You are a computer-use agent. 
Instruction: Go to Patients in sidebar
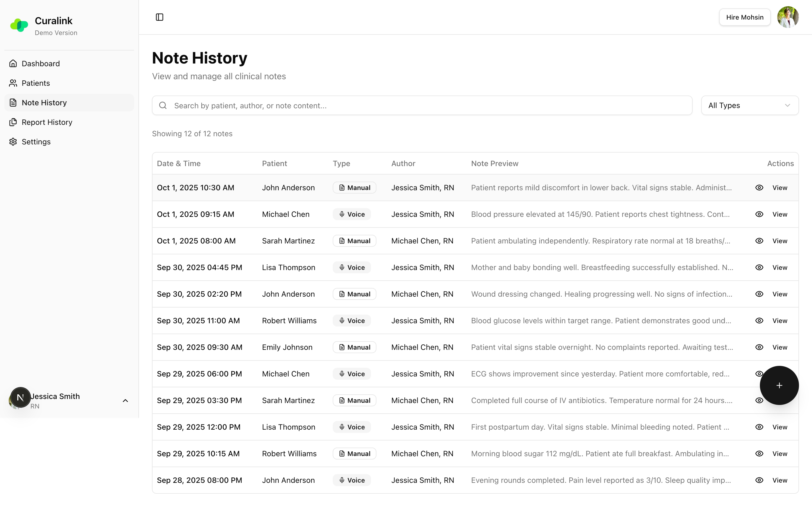(36, 83)
